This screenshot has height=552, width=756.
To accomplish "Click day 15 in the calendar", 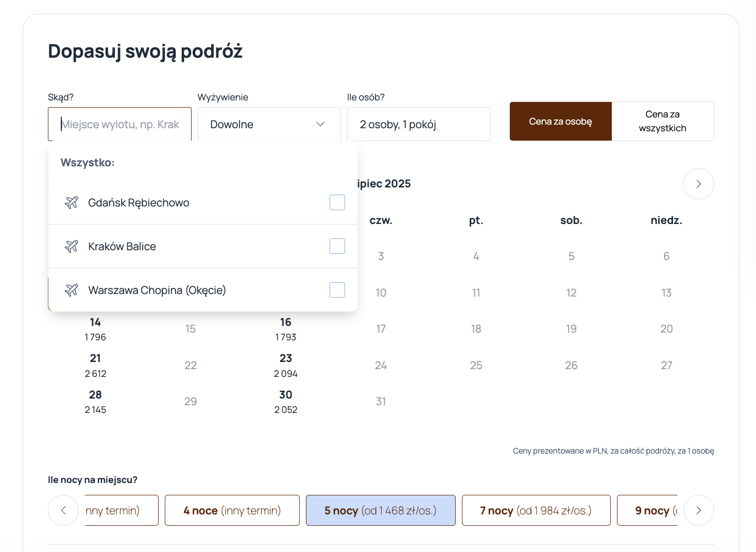I will 191,329.
